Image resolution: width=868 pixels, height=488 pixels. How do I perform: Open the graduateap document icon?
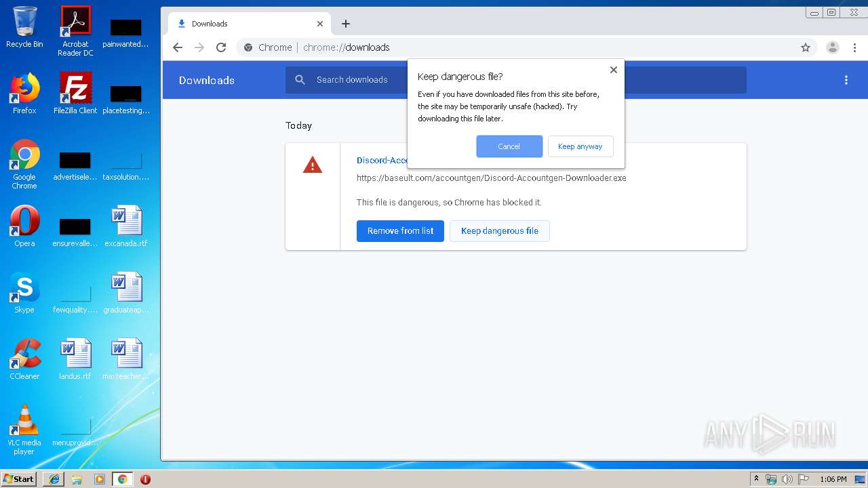point(126,293)
